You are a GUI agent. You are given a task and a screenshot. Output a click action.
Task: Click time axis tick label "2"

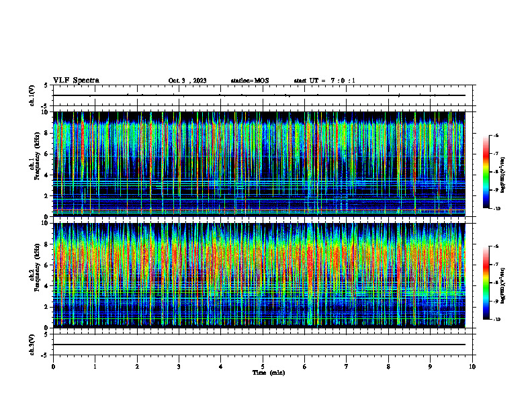click(x=137, y=367)
